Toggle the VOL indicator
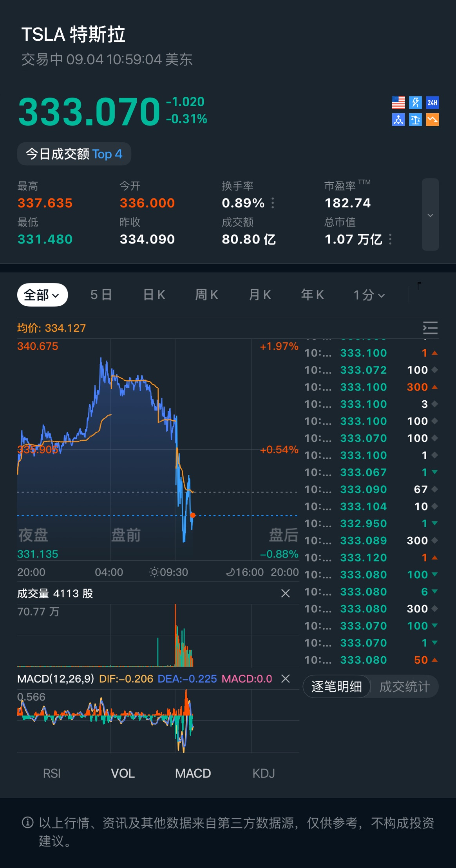Image resolution: width=456 pixels, height=868 pixels. (x=123, y=774)
